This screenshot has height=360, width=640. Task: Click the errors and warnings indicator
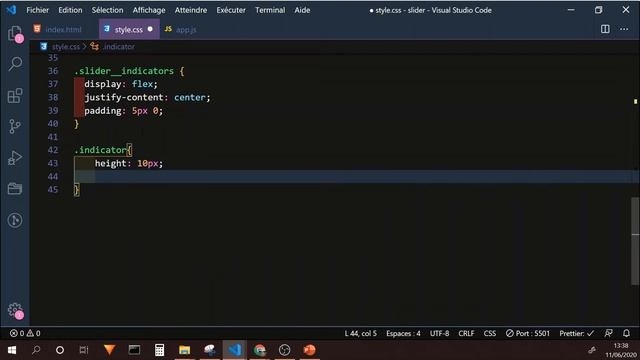(25, 333)
